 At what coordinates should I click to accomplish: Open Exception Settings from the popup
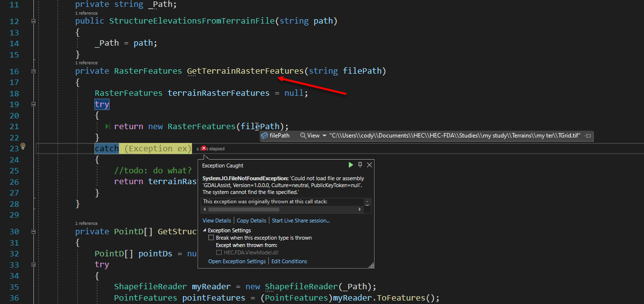click(x=237, y=261)
